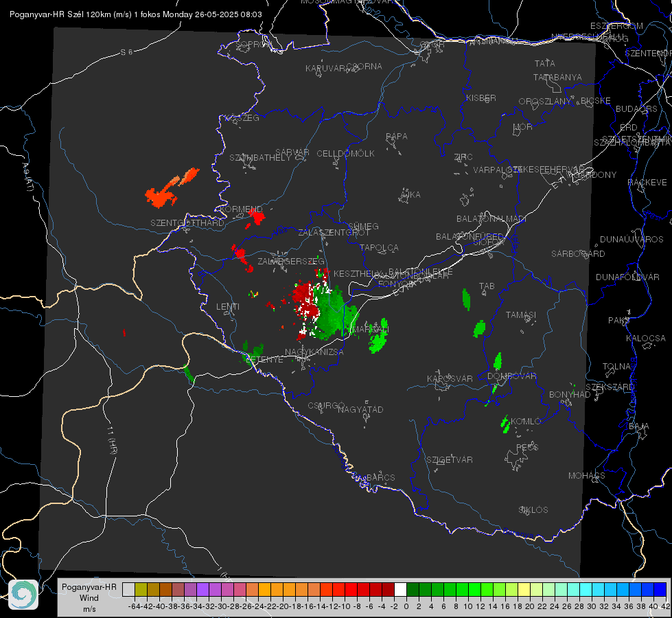Click the KOMLÓ town label
The width and height of the screenshot is (672, 618).
point(526,422)
